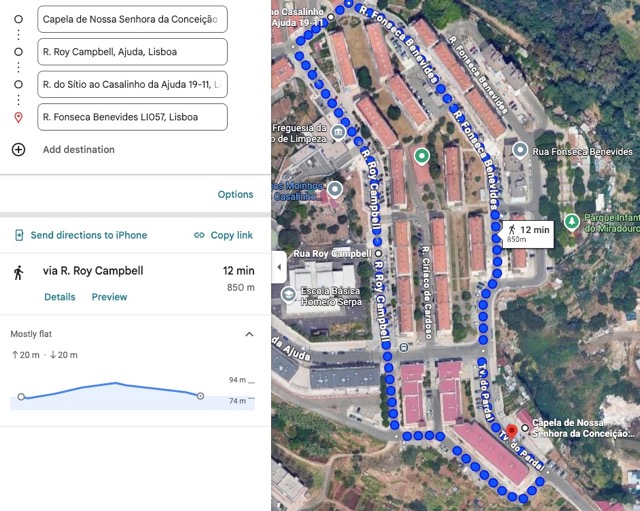The image size is (640, 511).
Task: Click the Rua Fonseca Benevides stop marker
Action: tap(520, 150)
